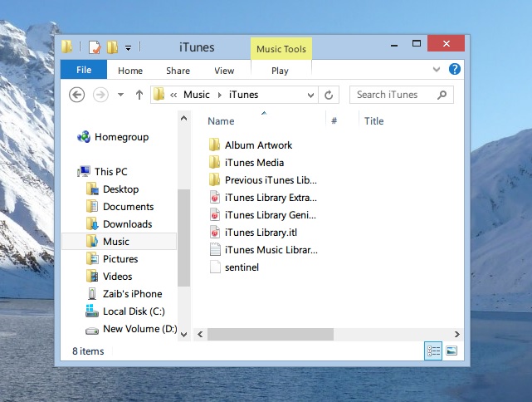Viewport: 532px width, 402px height.
Task: Click the Properties quick access icon
Action: [95, 47]
